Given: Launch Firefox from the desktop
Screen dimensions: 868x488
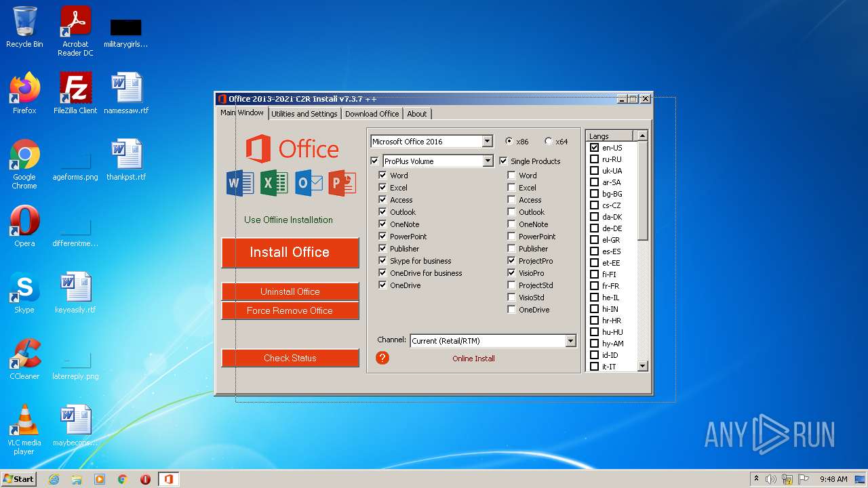Looking at the screenshot, I should 24,93.
